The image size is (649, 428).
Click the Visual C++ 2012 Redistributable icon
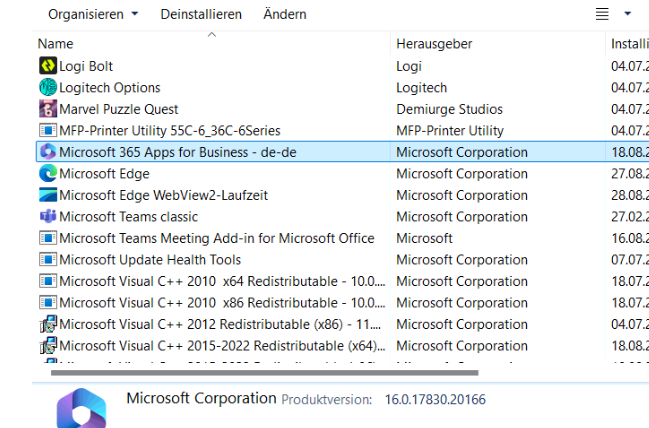47,324
